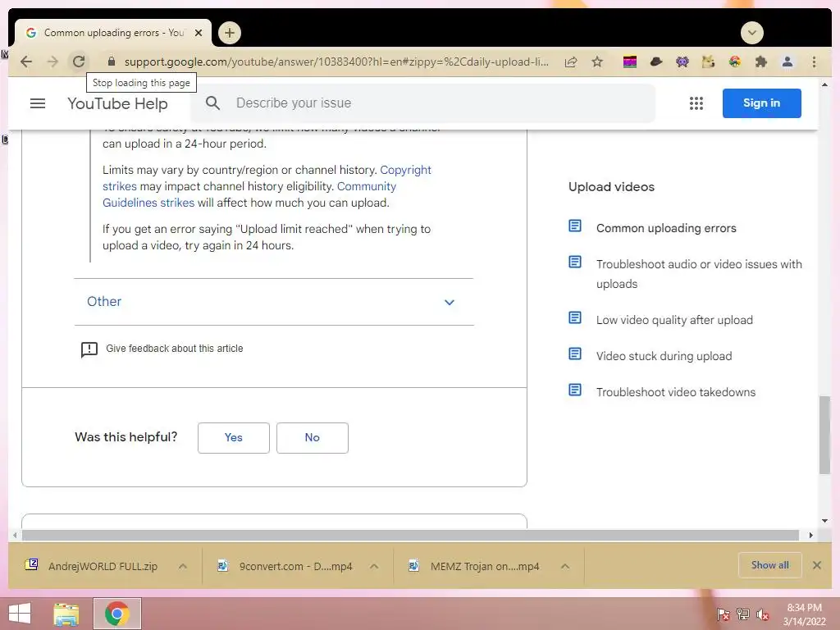Open Common uploading errors article
Viewport: 840px width, 630px height.
[x=666, y=228]
